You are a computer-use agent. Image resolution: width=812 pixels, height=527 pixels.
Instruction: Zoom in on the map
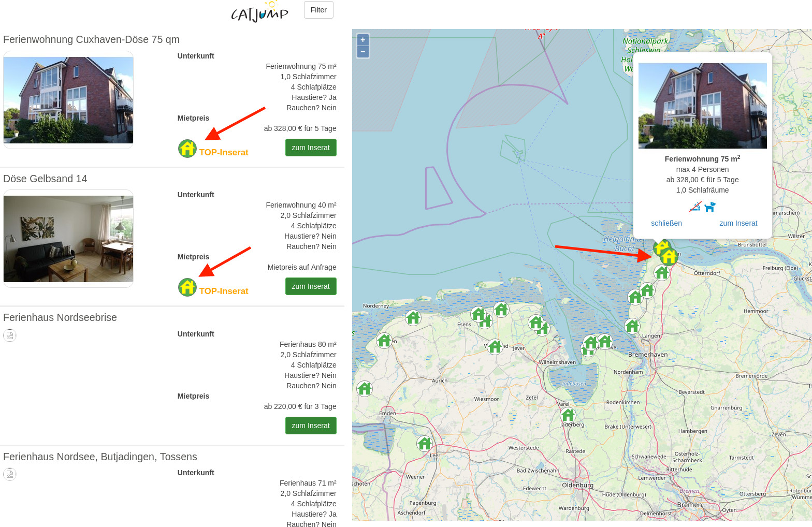pos(363,40)
